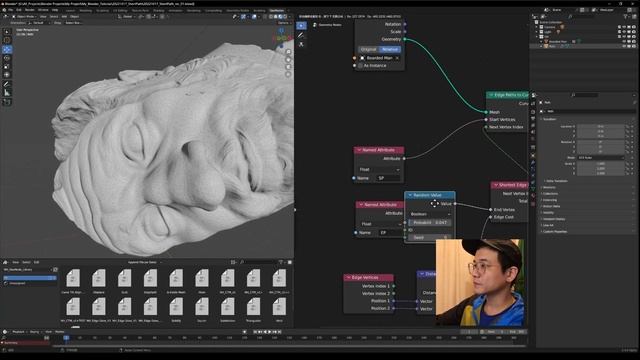This screenshot has width=640, height=360.
Task: Click the Bearded Man object field
Action: point(379,58)
